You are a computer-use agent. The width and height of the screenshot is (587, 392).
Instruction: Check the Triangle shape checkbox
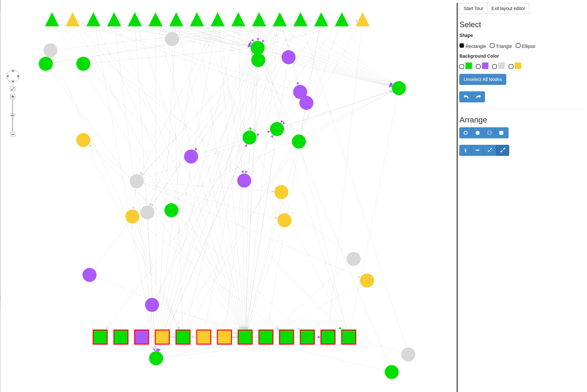pos(492,46)
